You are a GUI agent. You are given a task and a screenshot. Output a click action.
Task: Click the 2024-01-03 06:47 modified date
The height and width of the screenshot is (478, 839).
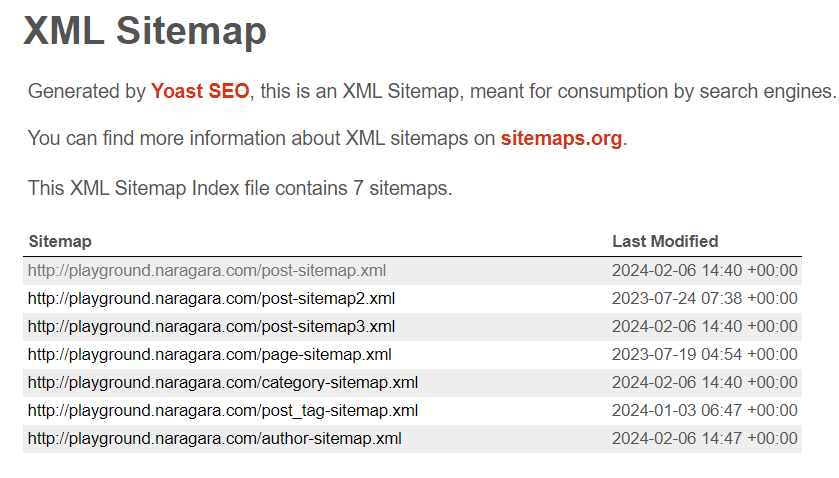[x=704, y=410]
